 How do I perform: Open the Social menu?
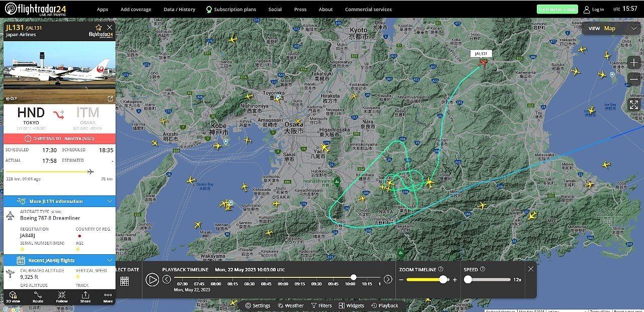(275, 9)
